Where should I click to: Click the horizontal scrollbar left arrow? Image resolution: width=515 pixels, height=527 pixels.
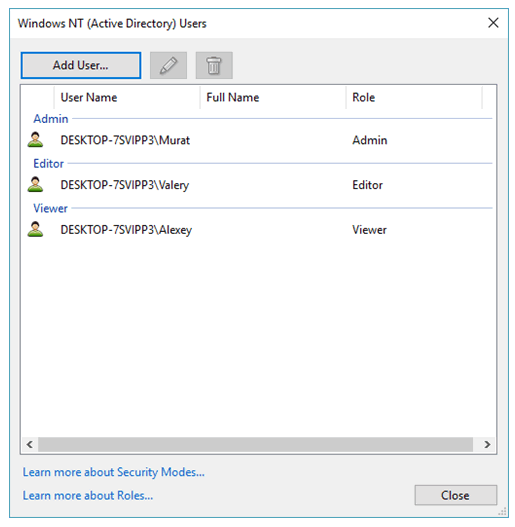point(30,444)
